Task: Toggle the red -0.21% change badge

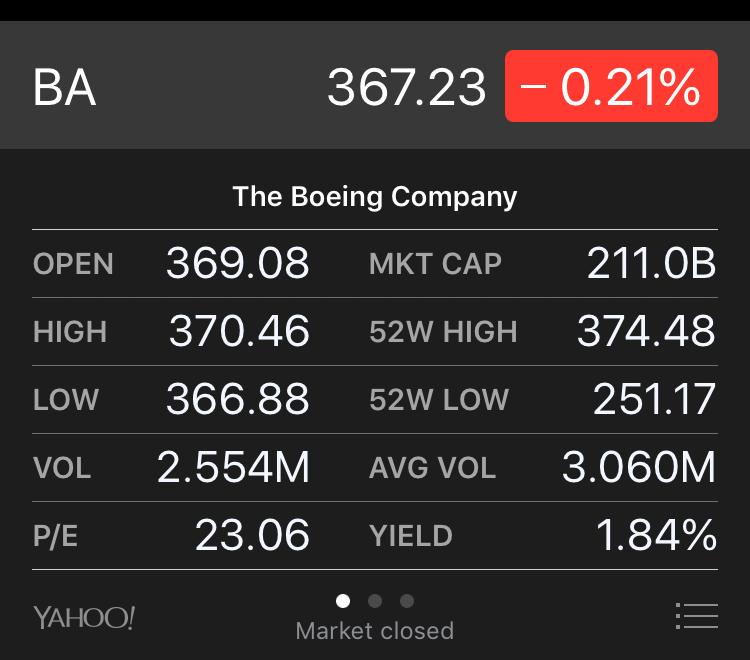Action: 611,86
